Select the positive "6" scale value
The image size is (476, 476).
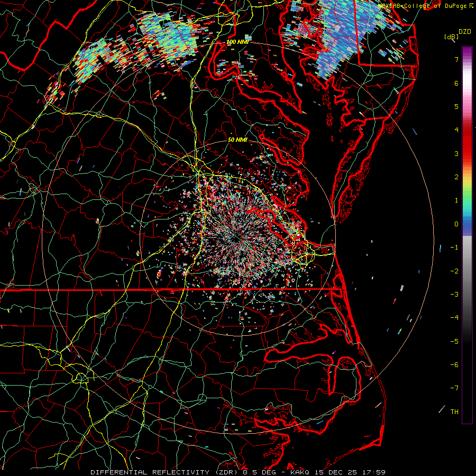pos(456,83)
